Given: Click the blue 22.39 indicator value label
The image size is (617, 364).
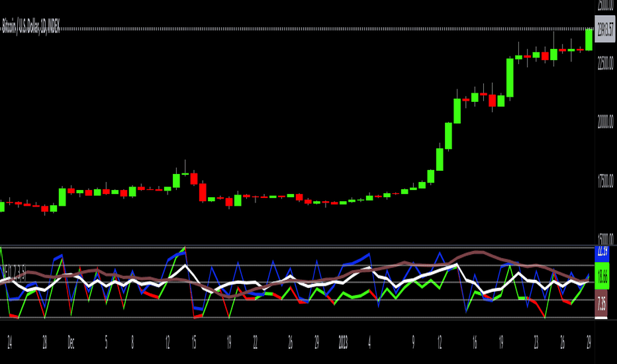Looking at the screenshot, I should pos(602,252).
